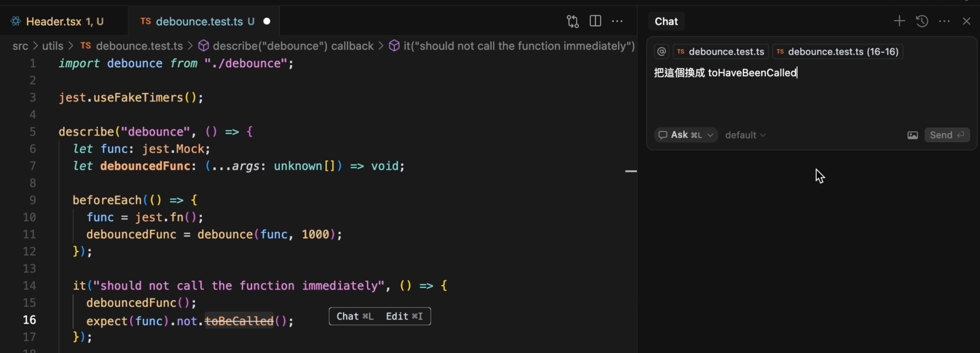980x353 pixels.
Task: Split the editor to the right
Action: pyautogui.click(x=595, y=21)
